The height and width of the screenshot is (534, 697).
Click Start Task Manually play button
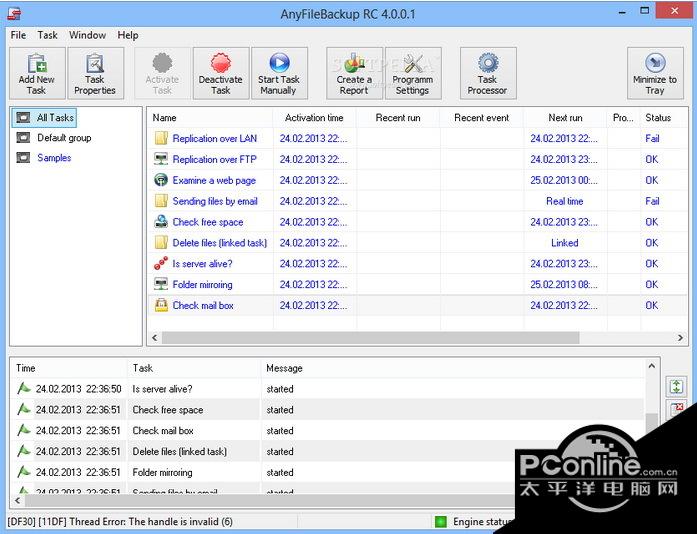pyautogui.click(x=279, y=73)
